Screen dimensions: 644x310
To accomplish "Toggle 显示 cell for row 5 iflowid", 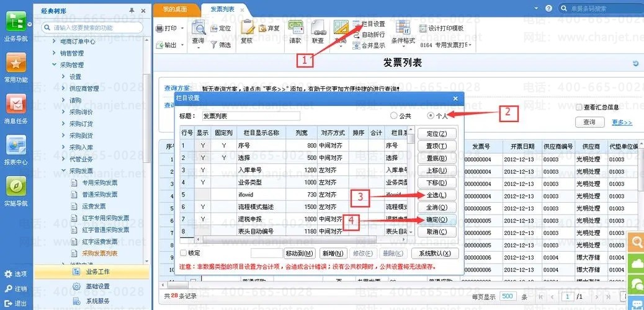I will [x=202, y=195].
